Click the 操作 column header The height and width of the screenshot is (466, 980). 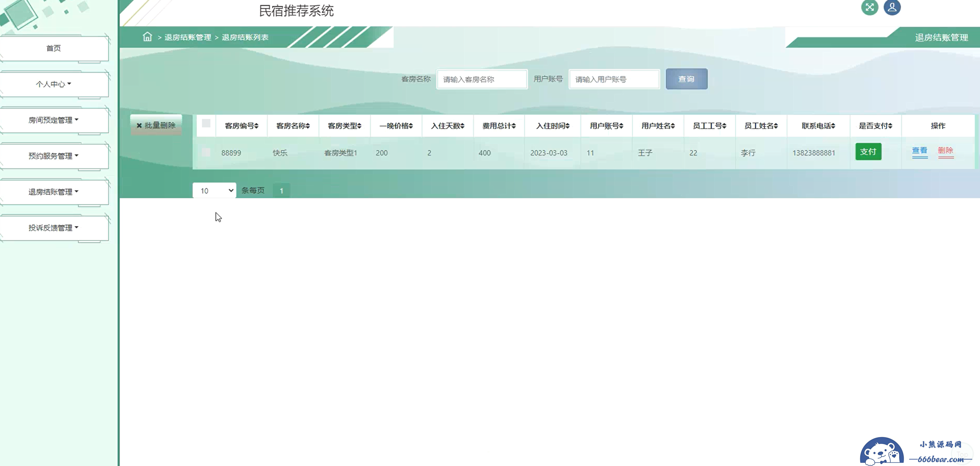pyautogui.click(x=938, y=126)
